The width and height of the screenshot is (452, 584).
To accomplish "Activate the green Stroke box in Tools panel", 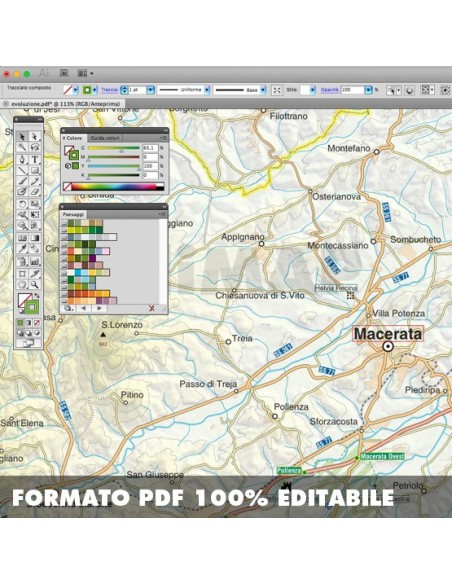I will click(32, 307).
